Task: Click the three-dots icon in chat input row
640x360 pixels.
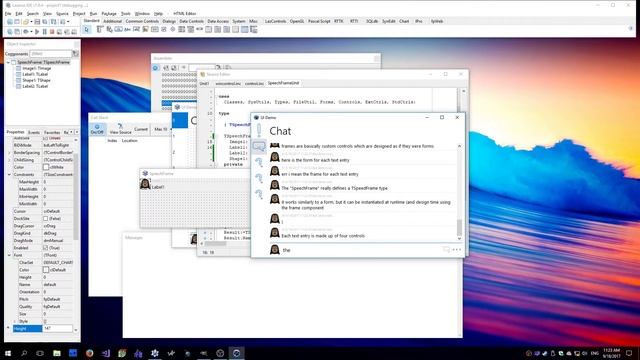Action: (x=457, y=249)
